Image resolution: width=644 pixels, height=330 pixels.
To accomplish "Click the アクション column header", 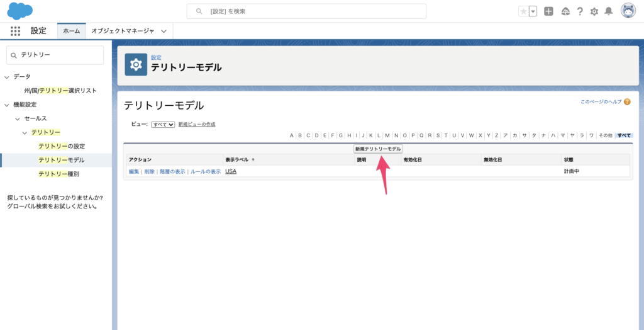I will 140,160.
